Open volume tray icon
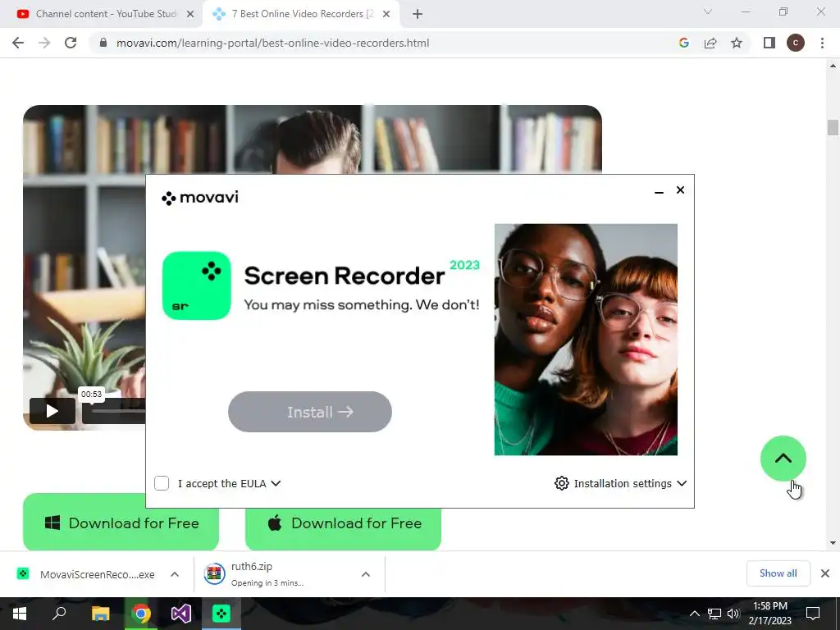840x630 pixels. (733, 614)
